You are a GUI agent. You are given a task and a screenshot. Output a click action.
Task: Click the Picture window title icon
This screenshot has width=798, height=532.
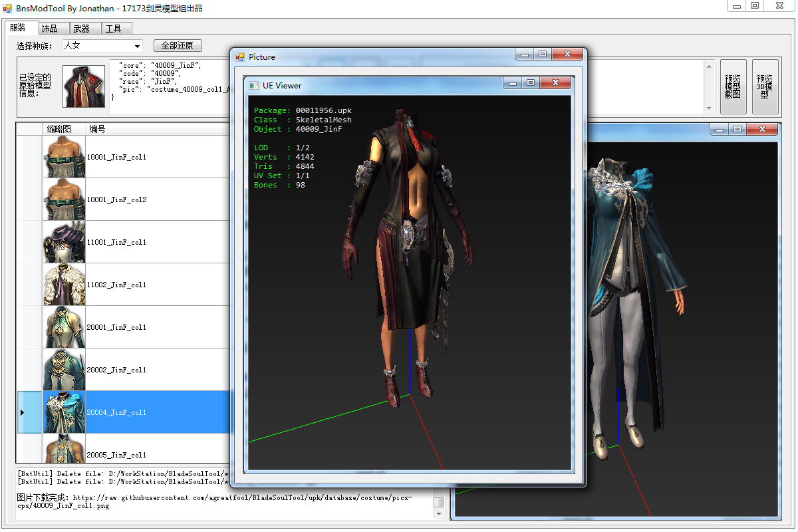(x=240, y=57)
